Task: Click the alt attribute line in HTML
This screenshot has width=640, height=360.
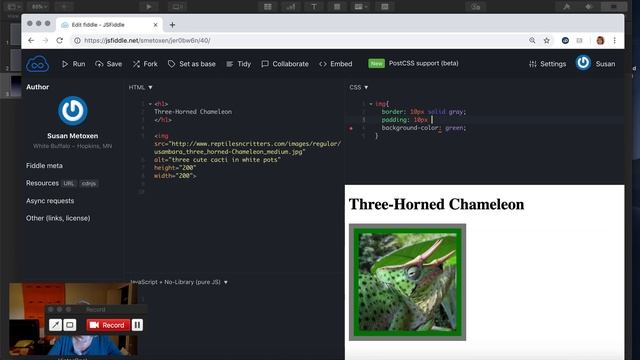Action: [x=217, y=160]
